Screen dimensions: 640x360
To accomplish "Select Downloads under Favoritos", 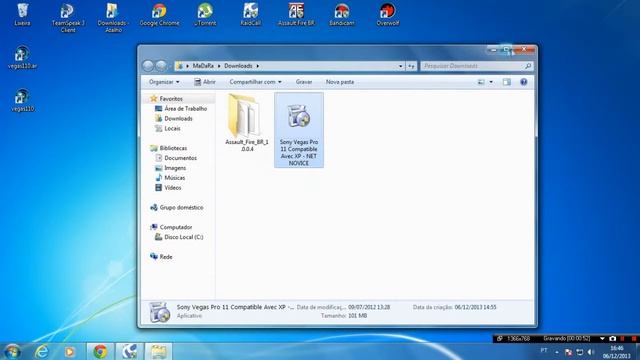I will tap(178, 118).
